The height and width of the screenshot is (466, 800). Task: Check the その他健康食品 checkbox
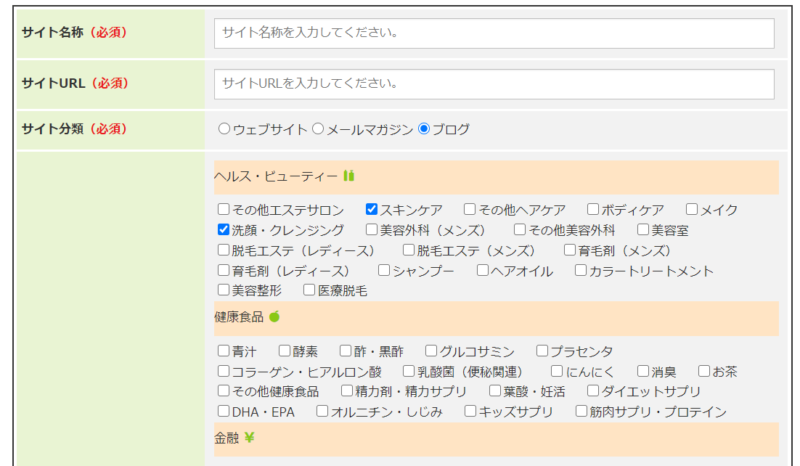pos(223,390)
